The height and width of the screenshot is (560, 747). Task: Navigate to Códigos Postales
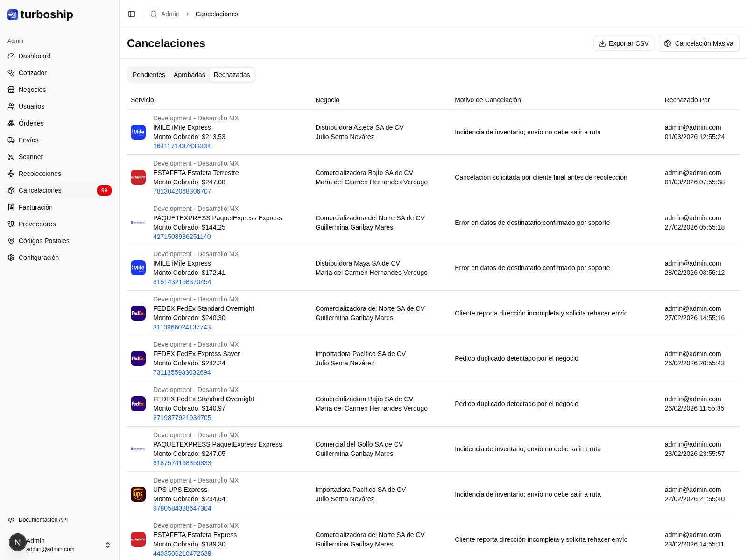tap(44, 241)
